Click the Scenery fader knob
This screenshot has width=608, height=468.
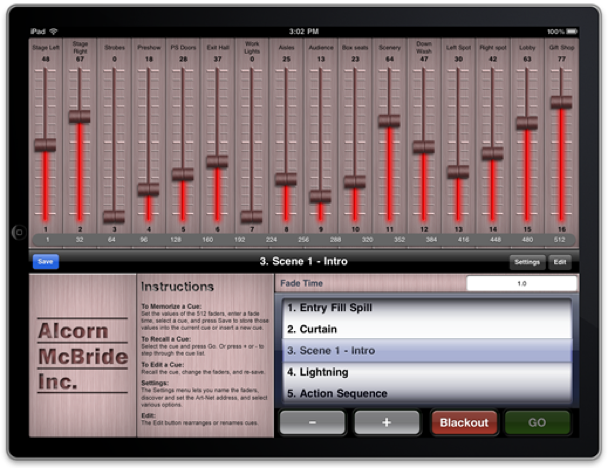click(389, 121)
